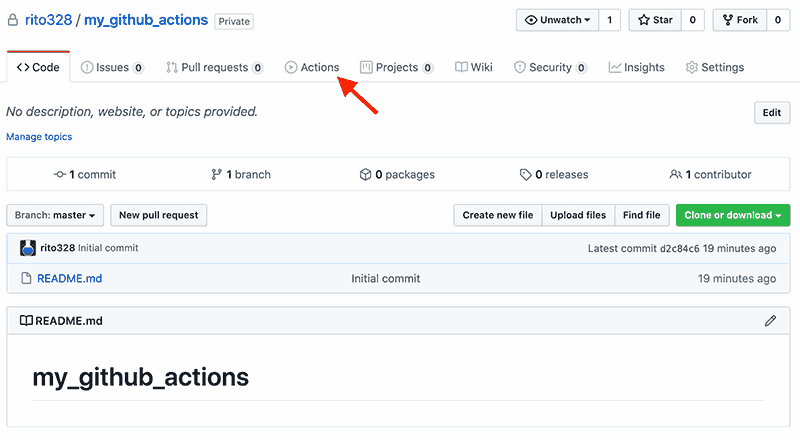This screenshot has height=440, width=800.
Task: Click the packages cube icon
Action: click(366, 174)
